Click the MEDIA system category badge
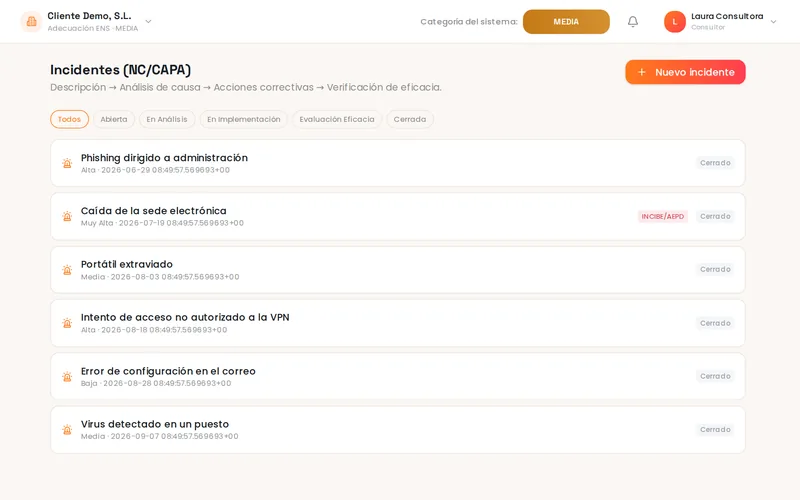The height and width of the screenshot is (500, 800). 566,22
